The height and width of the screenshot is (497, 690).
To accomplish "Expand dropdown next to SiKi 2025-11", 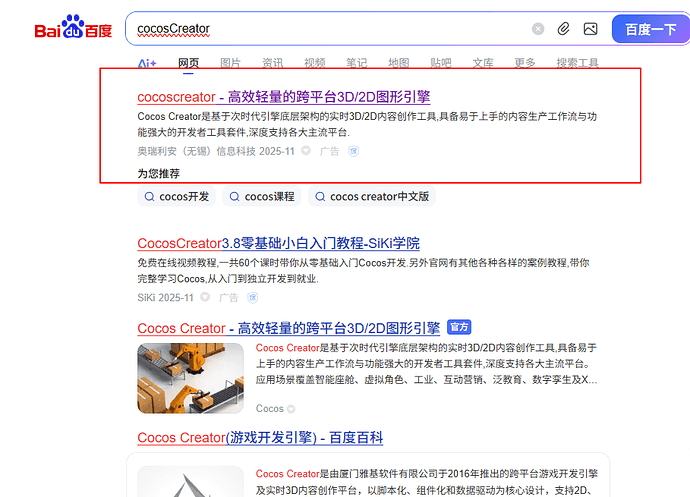I will [x=205, y=297].
